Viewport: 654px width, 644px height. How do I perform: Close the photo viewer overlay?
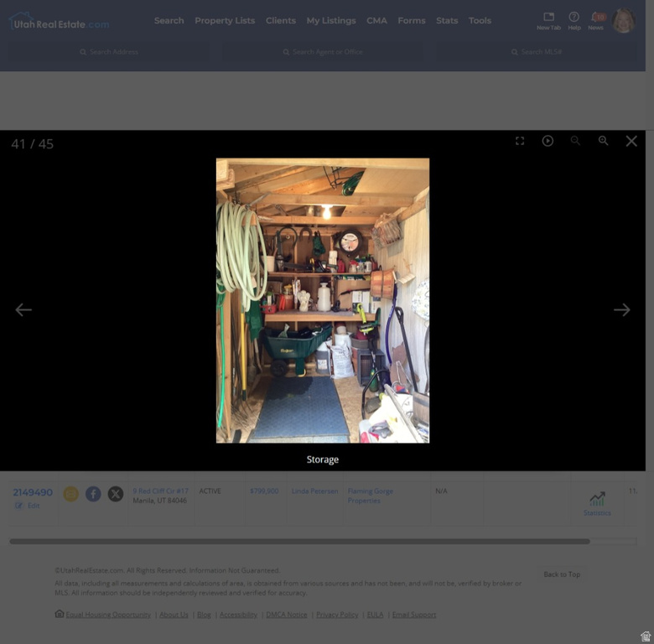pyautogui.click(x=631, y=141)
